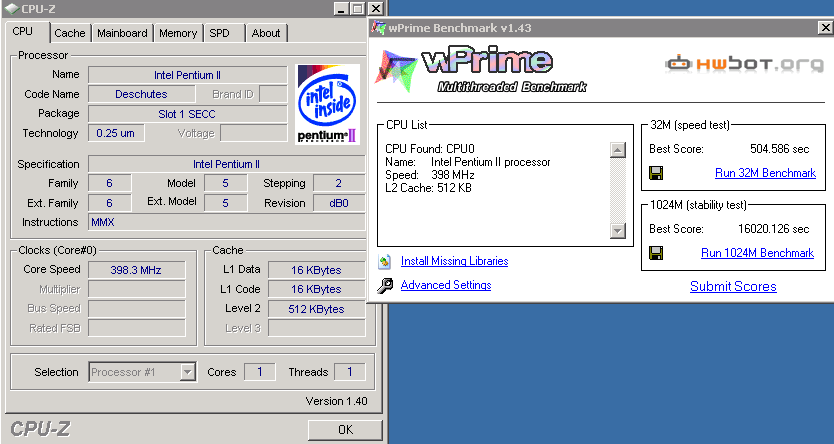Image resolution: width=834 pixels, height=444 pixels.
Task: Click the L1 Data 16 KBytes field
Action: tap(316, 270)
